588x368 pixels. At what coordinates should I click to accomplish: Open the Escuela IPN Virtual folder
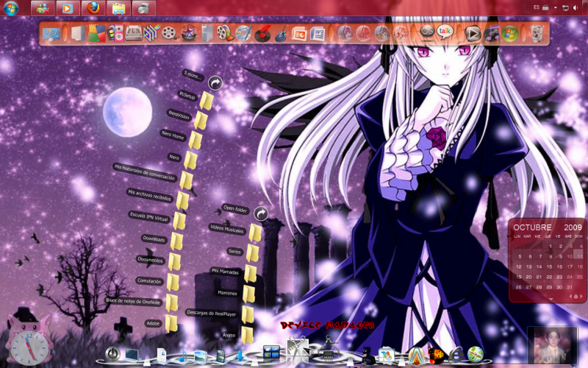179,222
